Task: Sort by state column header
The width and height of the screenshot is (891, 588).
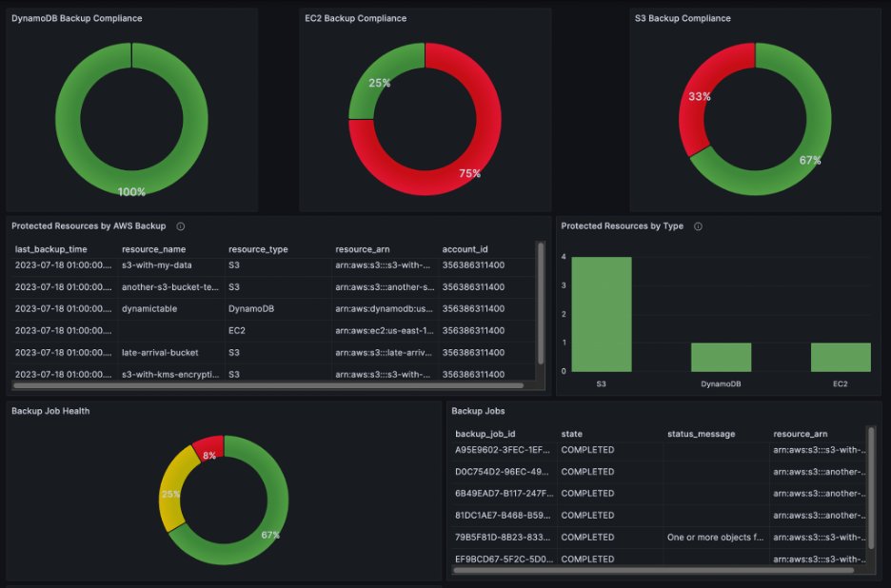Action: [x=572, y=434]
